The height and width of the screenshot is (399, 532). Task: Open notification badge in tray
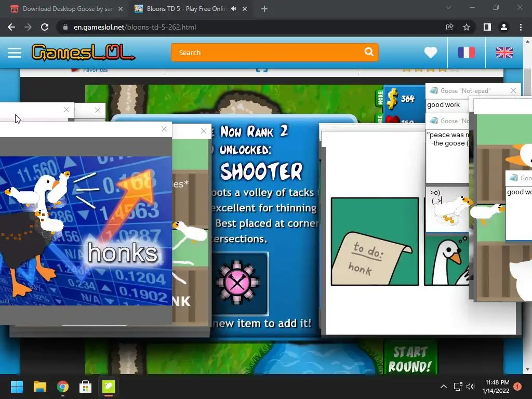517,387
